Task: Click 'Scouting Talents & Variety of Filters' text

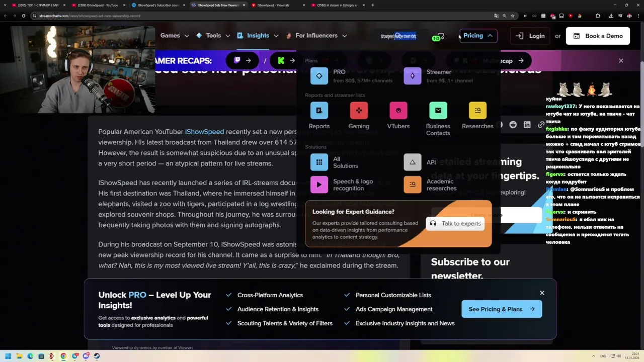Action: click(x=285, y=323)
